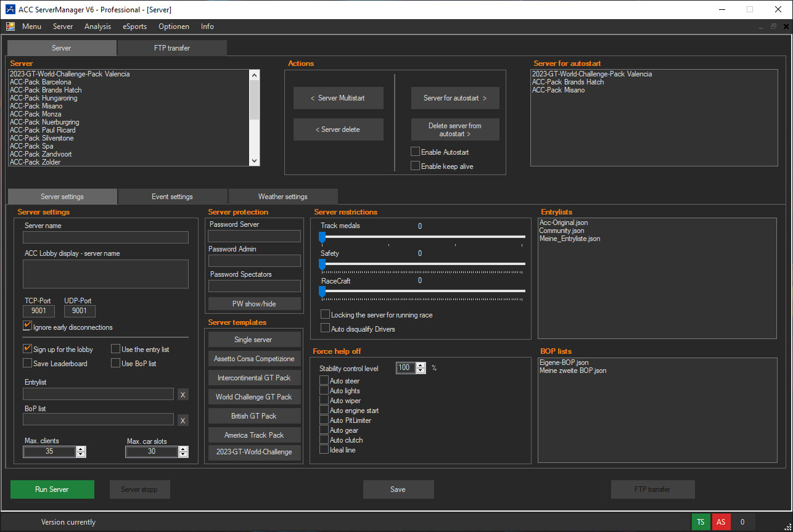Switch to Weather settings tab
This screenshot has width=793, height=532.
(282, 197)
